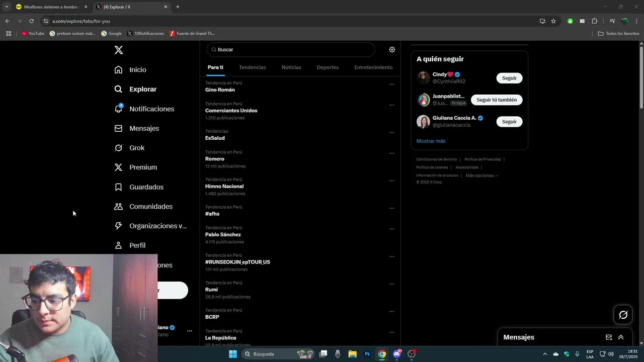Image resolution: width=644 pixels, height=362 pixels.
Task: Open Grok icon in sidebar
Action: pyautogui.click(x=118, y=148)
